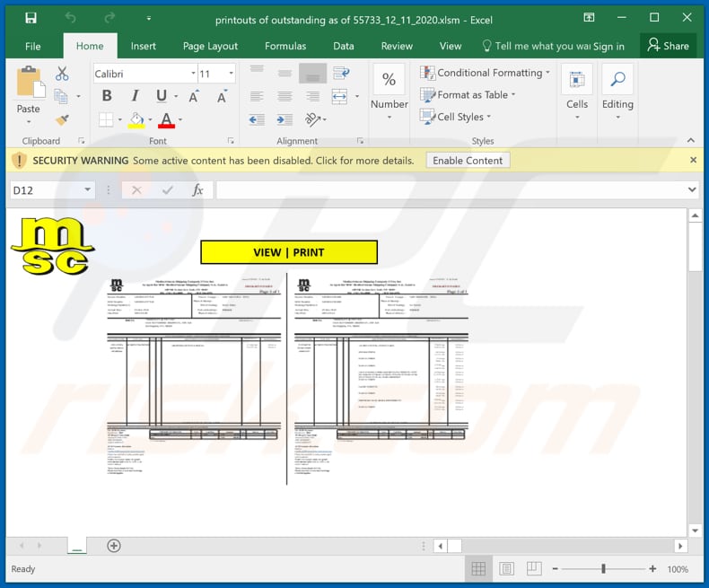Click Decrease Font Size icon

tap(222, 96)
